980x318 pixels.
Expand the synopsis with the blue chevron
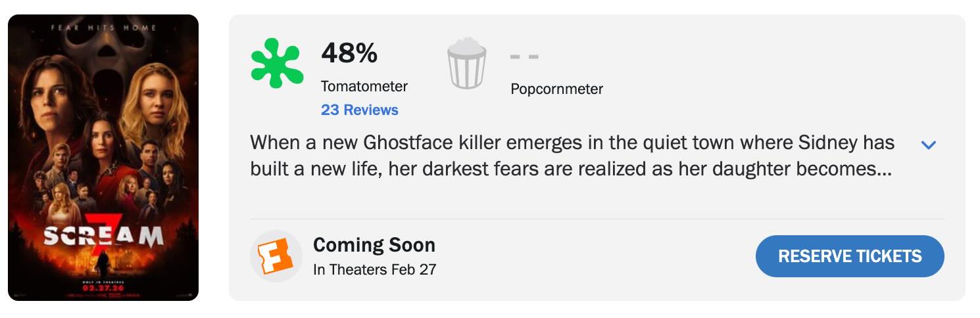click(x=928, y=145)
